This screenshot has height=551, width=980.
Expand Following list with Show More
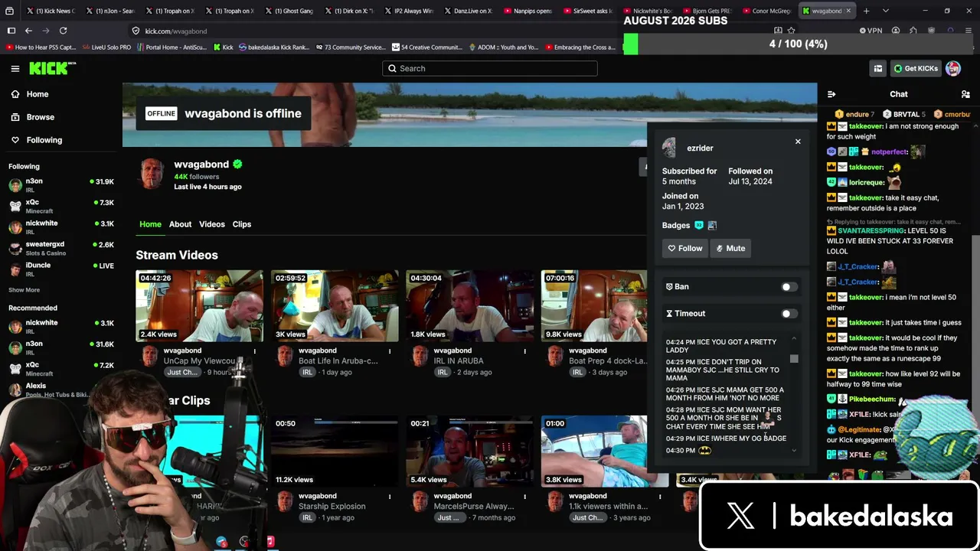[x=24, y=290]
